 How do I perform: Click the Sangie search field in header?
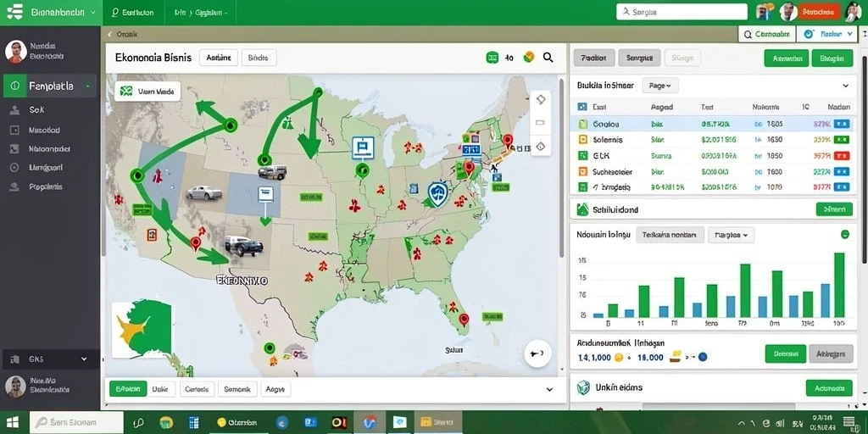coord(682,12)
